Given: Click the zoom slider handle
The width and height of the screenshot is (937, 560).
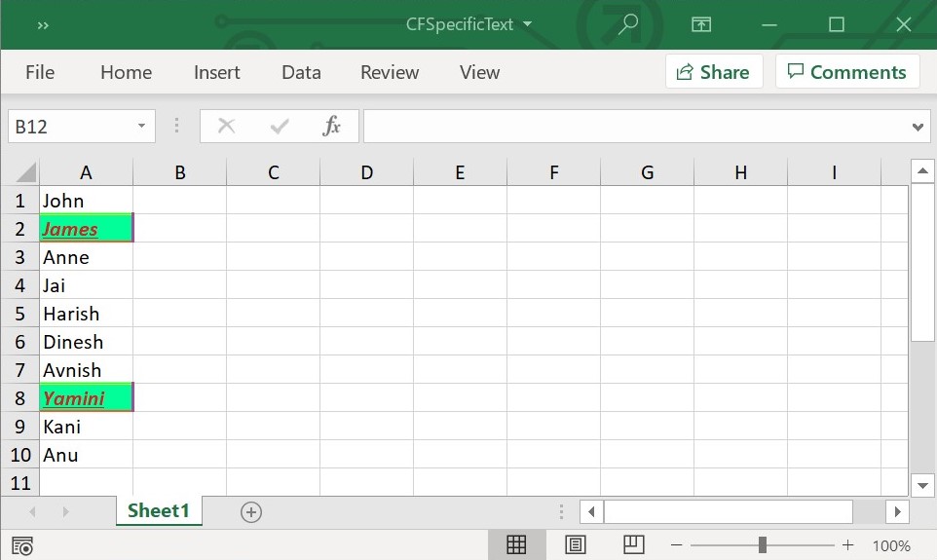Looking at the screenshot, I should (763, 545).
